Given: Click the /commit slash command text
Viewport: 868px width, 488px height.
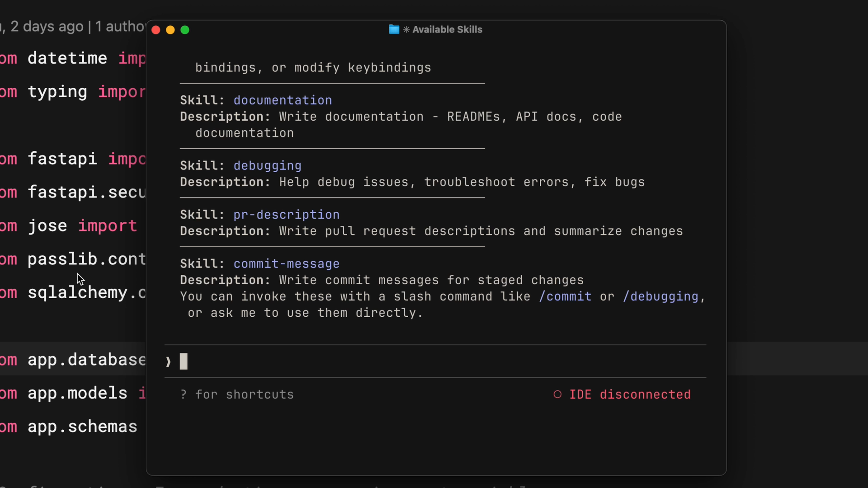Looking at the screenshot, I should 565,296.
